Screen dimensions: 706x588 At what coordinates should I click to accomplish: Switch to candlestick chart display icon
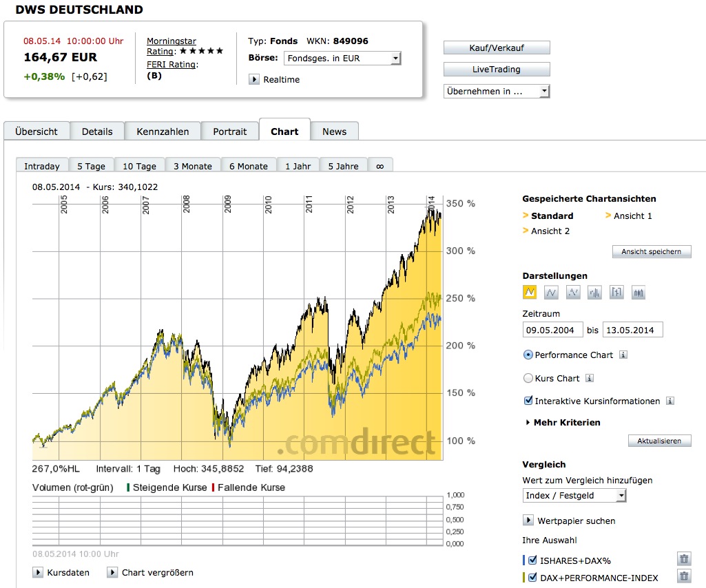(638, 293)
